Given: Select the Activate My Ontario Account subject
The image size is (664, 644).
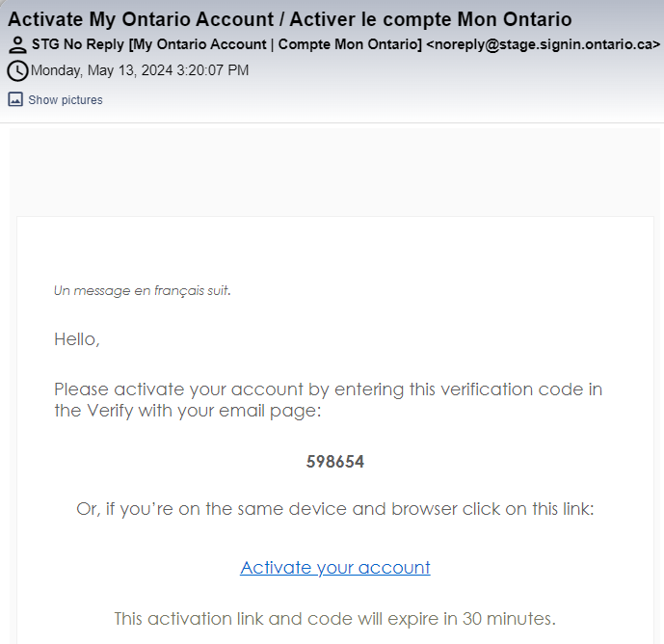Looking at the screenshot, I should click(141, 19).
